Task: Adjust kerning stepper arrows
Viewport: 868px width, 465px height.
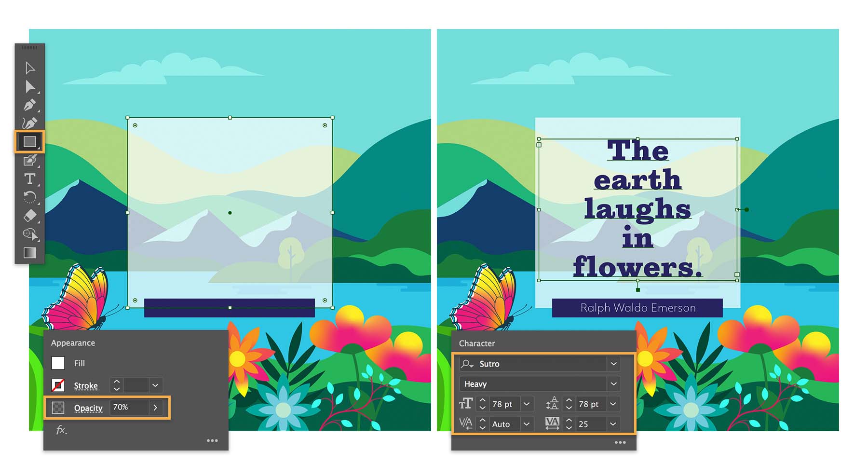Action: (482, 424)
